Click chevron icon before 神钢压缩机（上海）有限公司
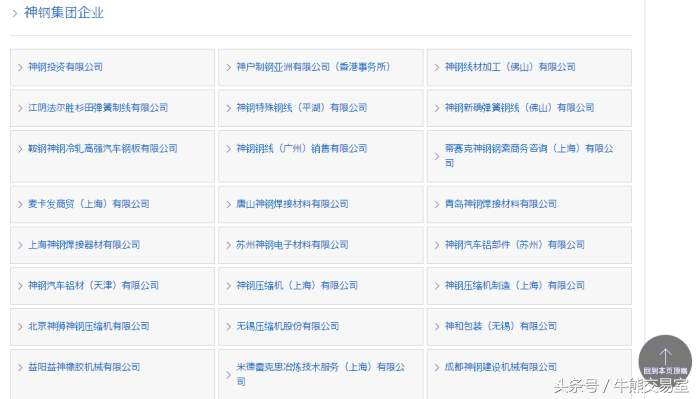 (x=228, y=286)
